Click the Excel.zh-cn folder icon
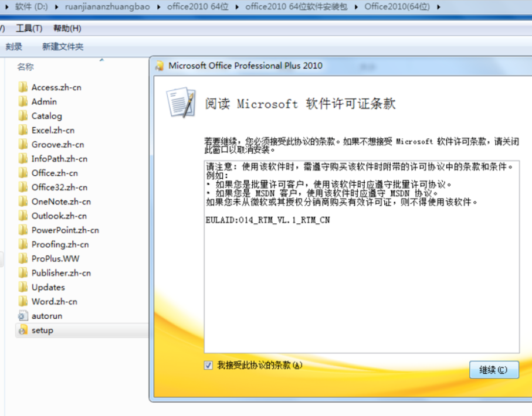 pyautogui.click(x=23, y=130)
